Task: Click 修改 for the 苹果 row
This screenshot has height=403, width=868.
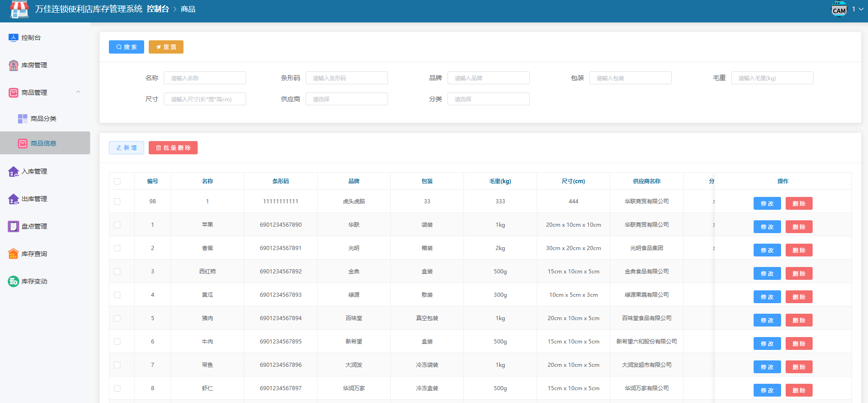Action: [x=767, y=227]
